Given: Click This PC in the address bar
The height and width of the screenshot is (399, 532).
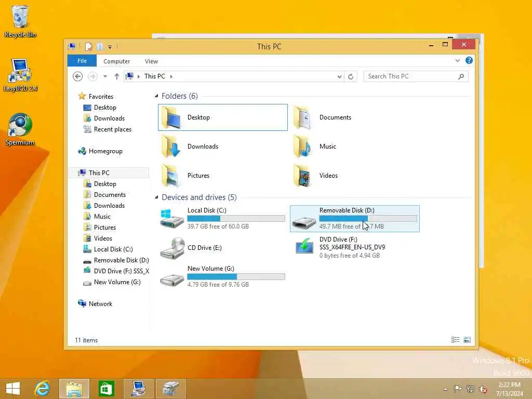Looking at the screenshot, I should [x=155, y=76].
